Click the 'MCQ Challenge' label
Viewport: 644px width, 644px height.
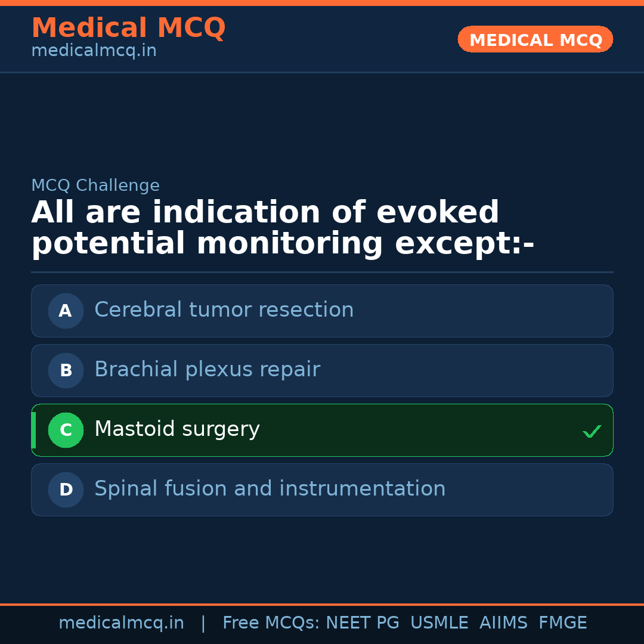(x=95, y=186)
